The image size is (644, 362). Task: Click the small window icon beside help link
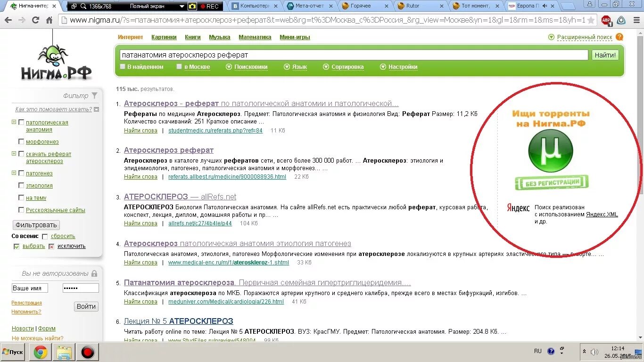pos(97,109)
